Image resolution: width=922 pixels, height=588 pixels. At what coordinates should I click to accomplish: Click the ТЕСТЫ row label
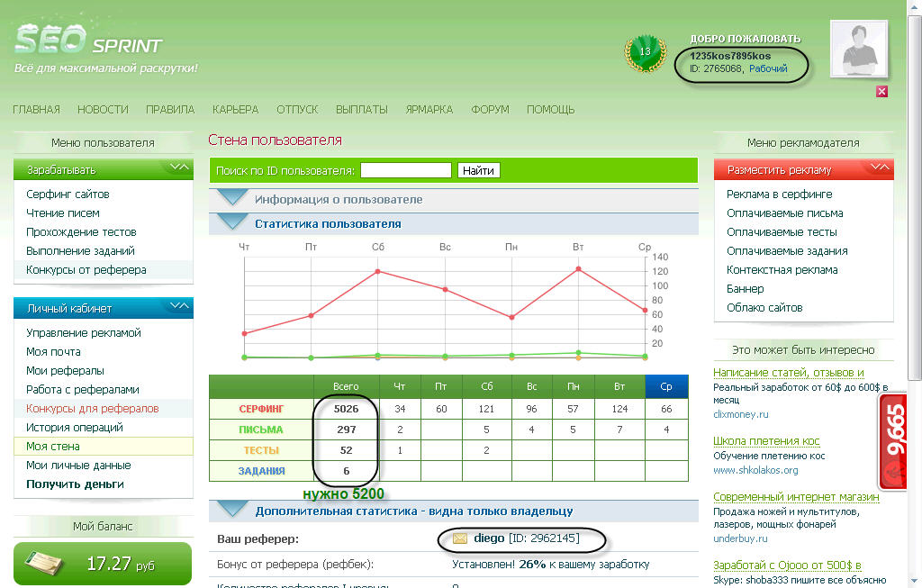click(x=261, y=450)
